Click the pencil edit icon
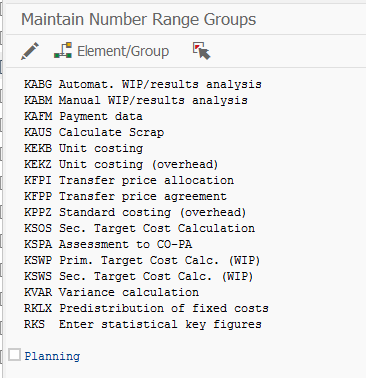Image resolution: width=366 pixels, height=378 pixels. tap(30, 51)
